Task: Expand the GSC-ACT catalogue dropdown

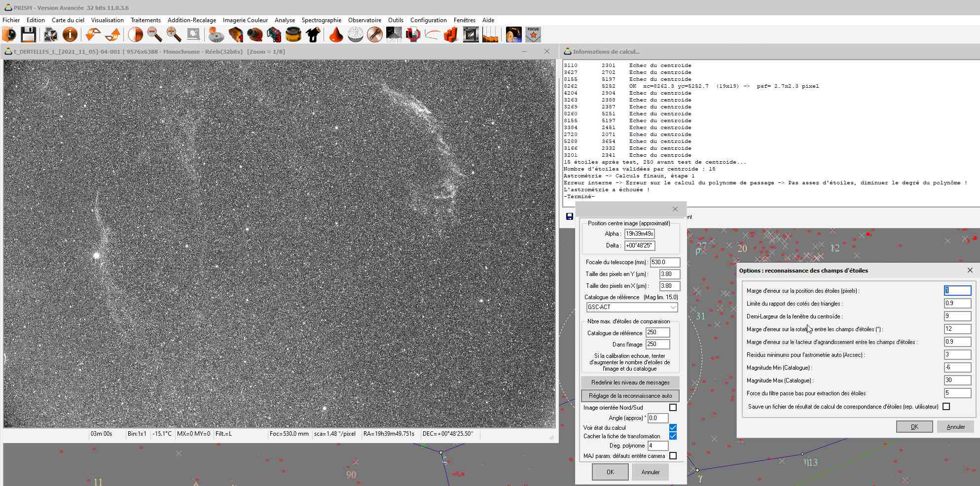Action: 673,307
